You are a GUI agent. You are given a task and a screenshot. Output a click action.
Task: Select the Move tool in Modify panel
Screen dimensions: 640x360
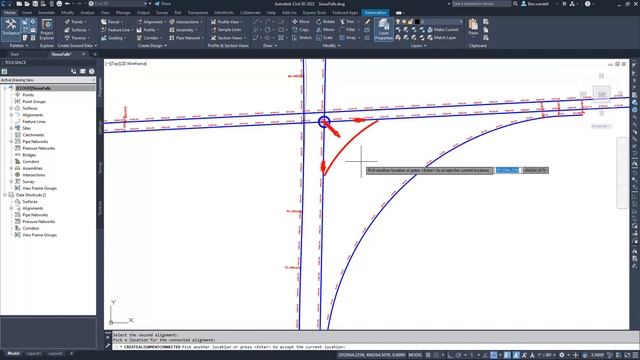pyautogui.click(x=301, y=22)
